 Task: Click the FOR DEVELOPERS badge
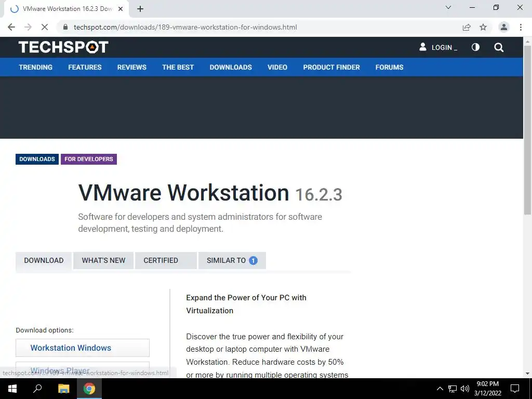[x=89, y=159]
